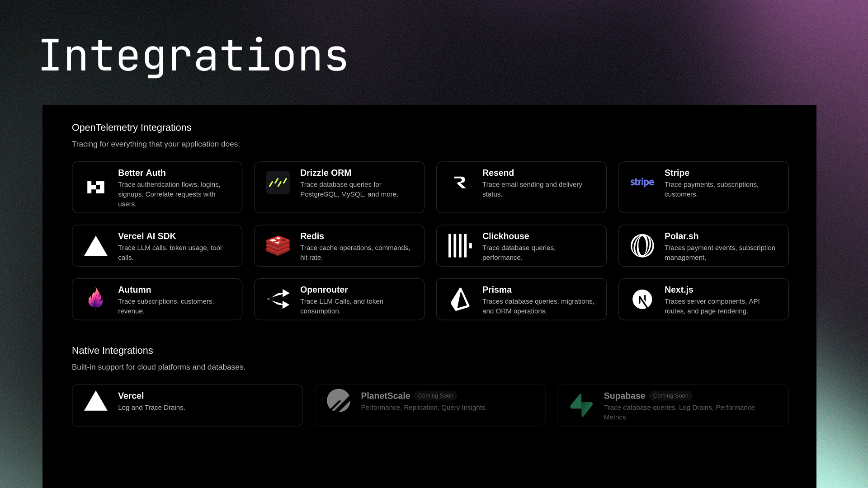Select the Openrouter arrows icon
Image resolution: width=868 pixels, height=488 pixels.
click(x=278, y=299)
